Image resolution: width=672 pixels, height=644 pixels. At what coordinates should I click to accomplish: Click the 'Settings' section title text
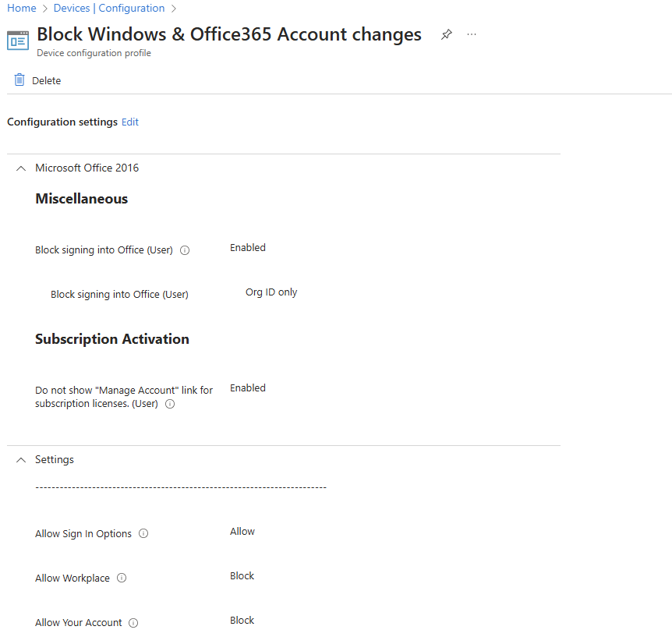click(55, 460)
